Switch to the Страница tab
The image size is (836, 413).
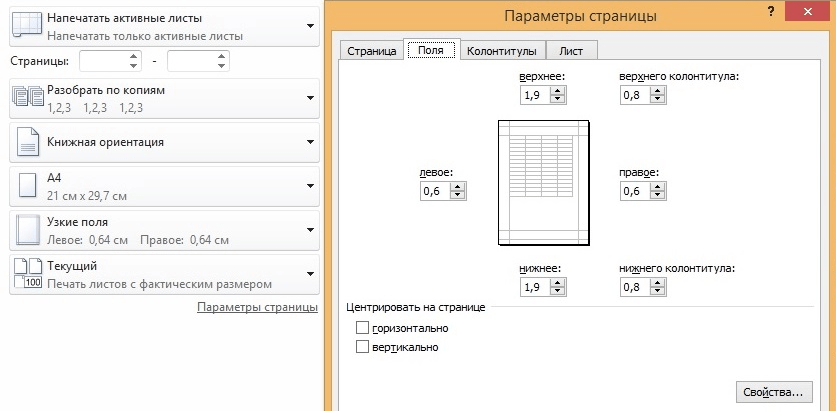point(372,51)
